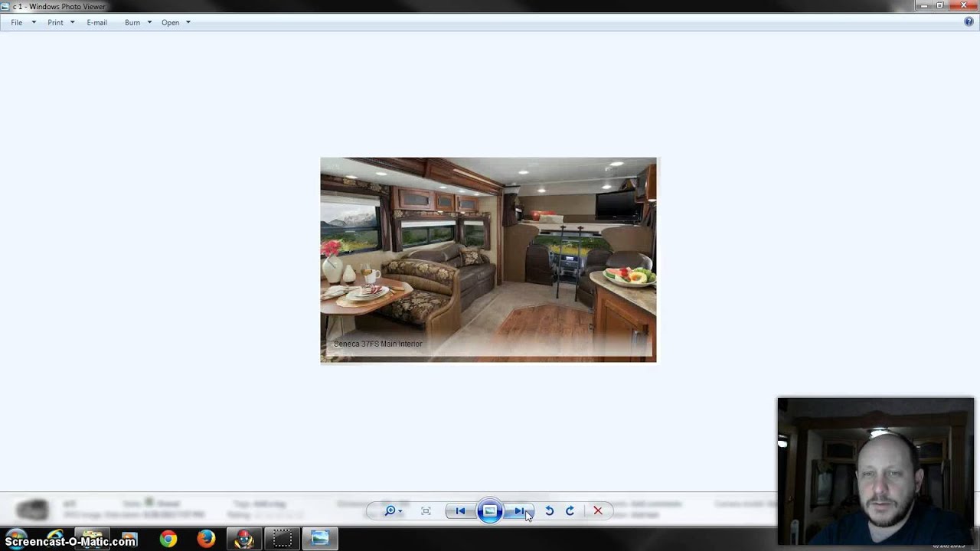This screenshot has width=980, height=551.
Task: Click the E-mail option
Action: pos(96,23)
